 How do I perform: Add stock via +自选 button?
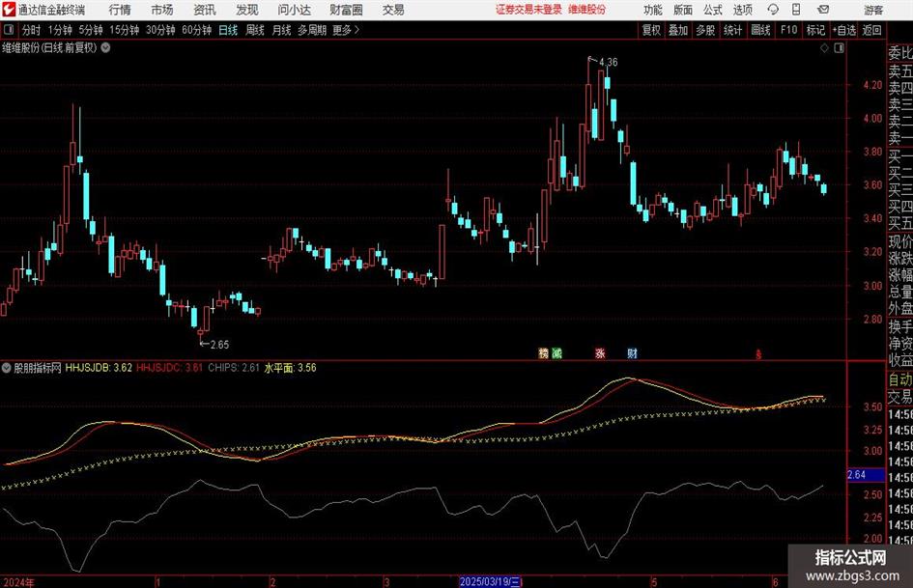844,30
